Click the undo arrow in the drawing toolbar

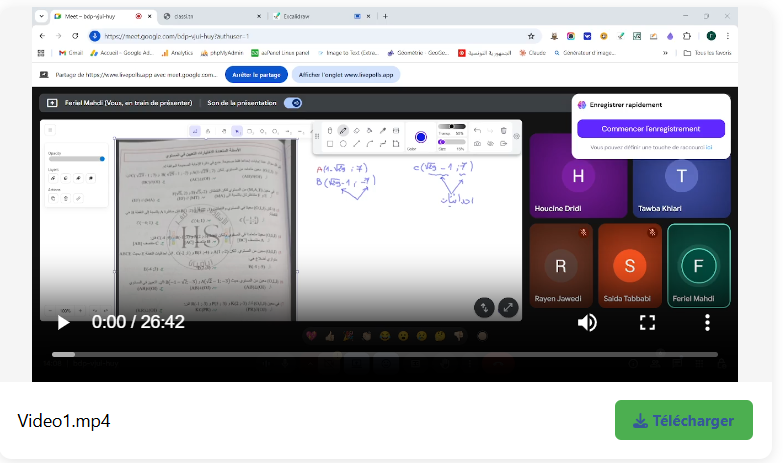point(476,131)
